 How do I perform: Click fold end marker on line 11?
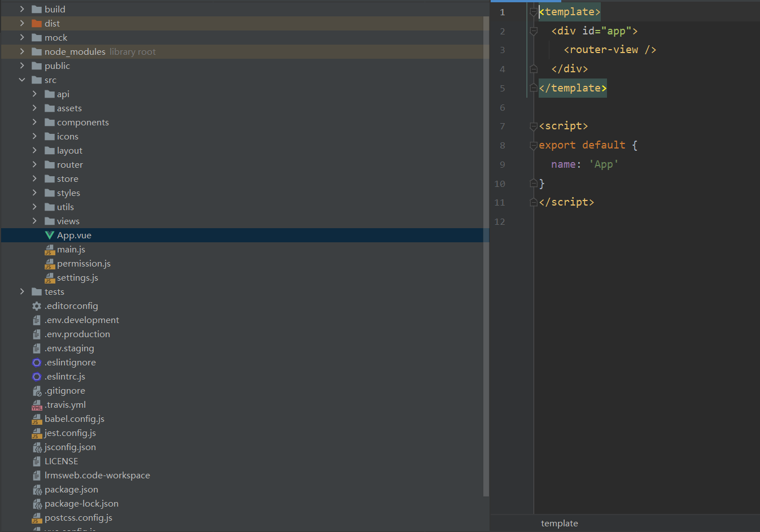533,202
